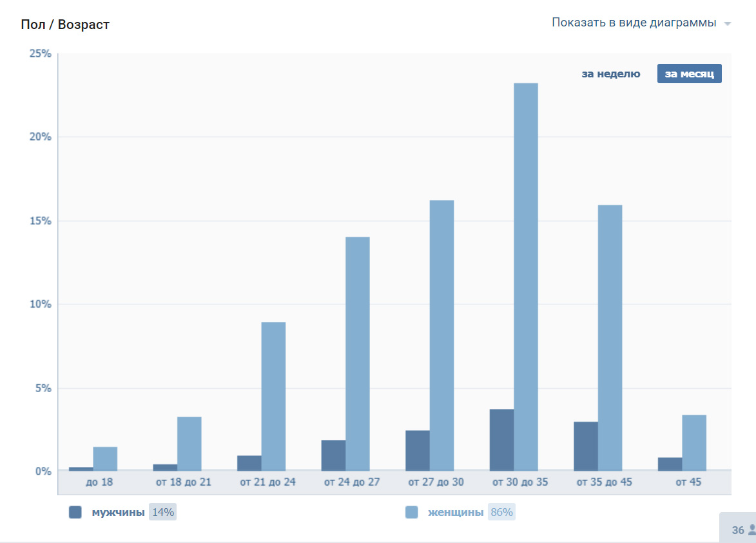Click the 0% y-axis label

pos(43,471)
